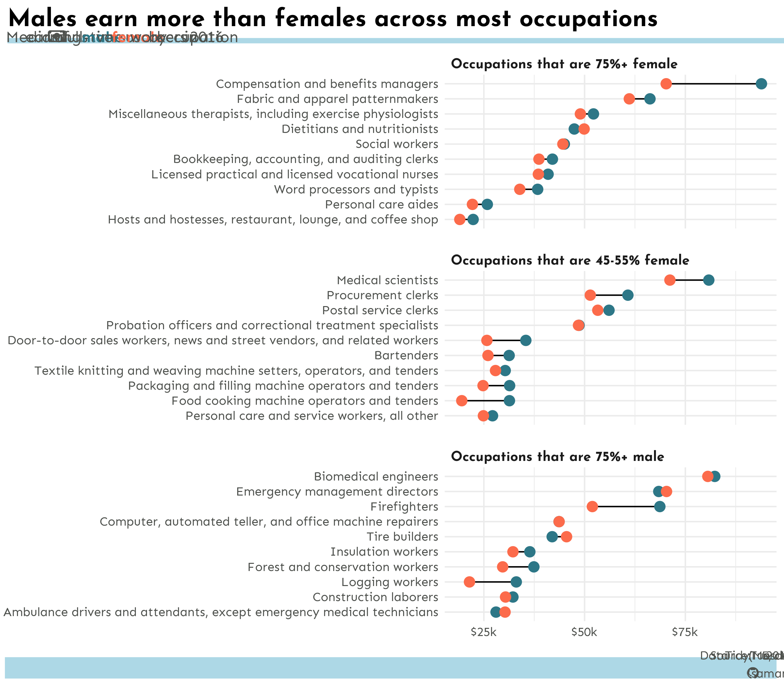This screenshot has width=784, height=686.
Task: Click Door-to-door sales workers male dot
Action: [526, 340]
